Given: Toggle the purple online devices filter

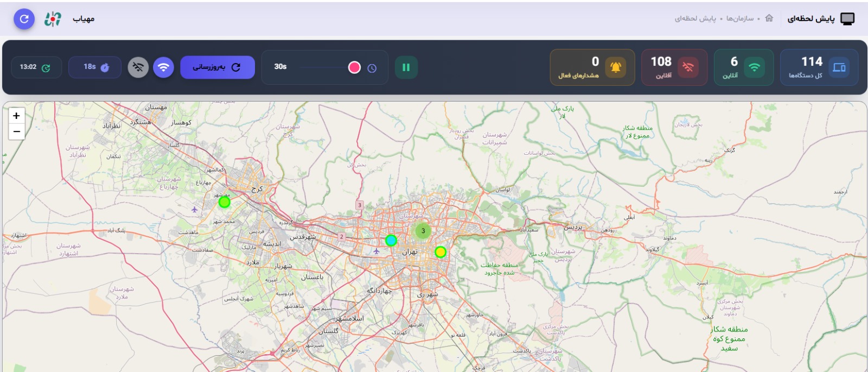Looking at the screenshot, I should 163,67.
